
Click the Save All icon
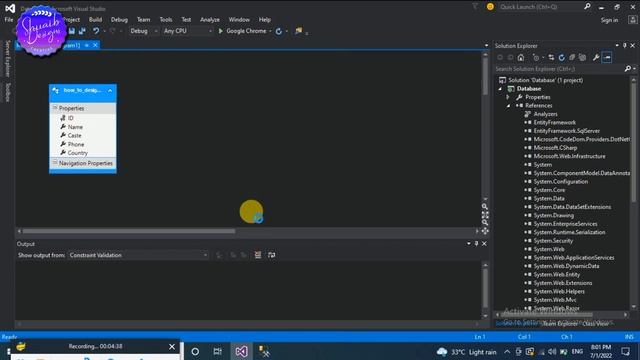[82, 31]
